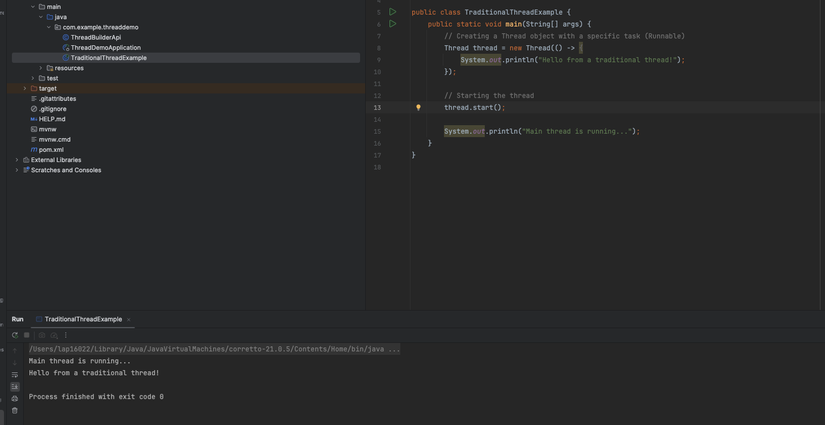The height and width of the screenshot is (425, 825).
Task: Collapse the com.example.threaddemo package chevron
Action: 49,27
